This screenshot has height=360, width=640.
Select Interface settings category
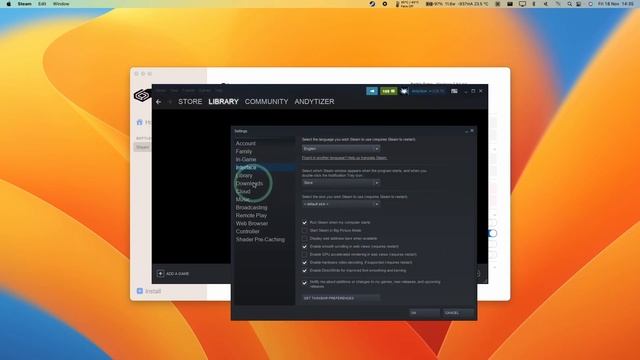click(x=246, y=167)
